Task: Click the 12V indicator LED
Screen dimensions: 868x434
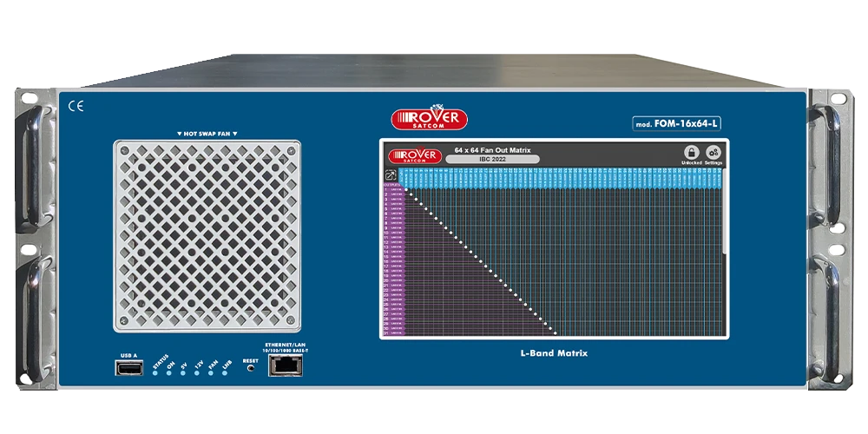Action: coord(196,373)
